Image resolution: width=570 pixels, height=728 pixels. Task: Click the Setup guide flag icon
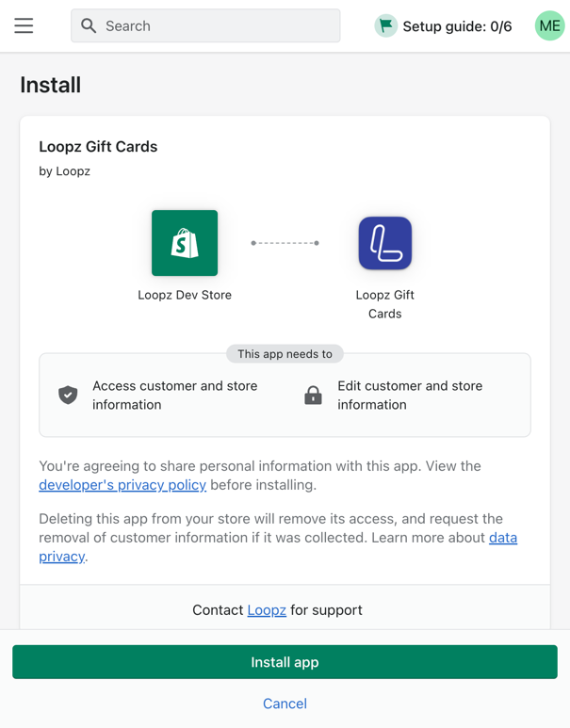click(x=385, y=25)
